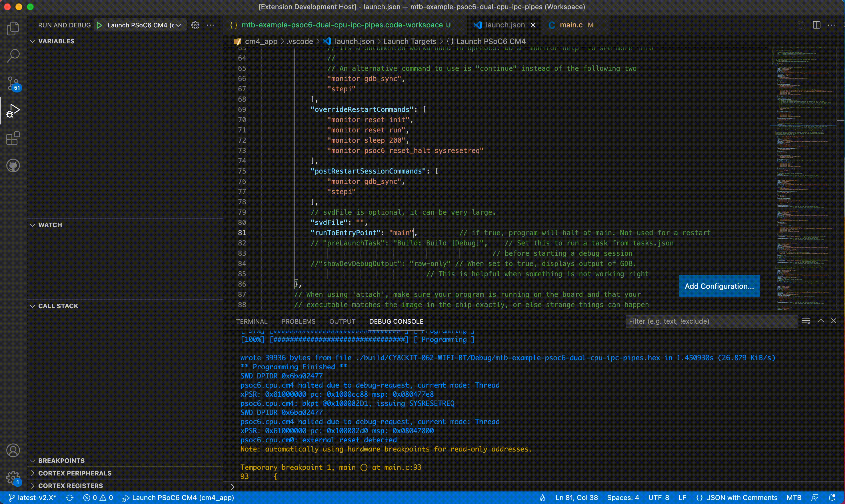Click JSON with Comments language mode
The image size is (845, 504).
point(742,497)
